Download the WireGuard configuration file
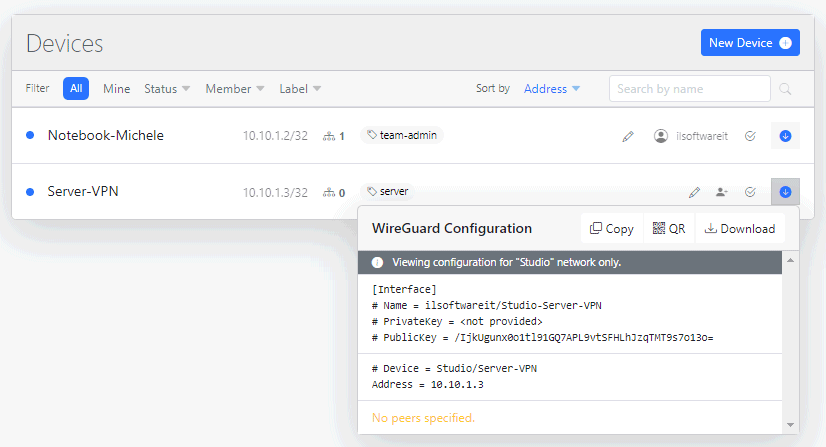 click(740, 229)
